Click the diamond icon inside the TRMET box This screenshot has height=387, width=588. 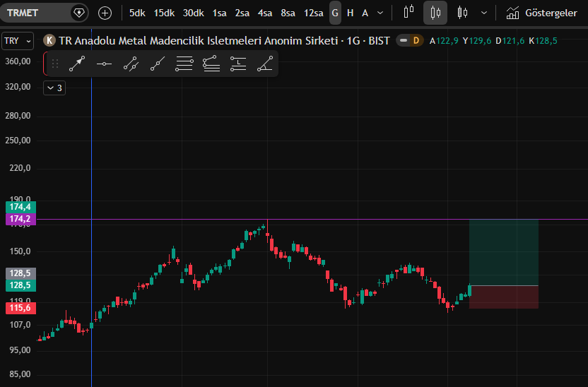[x=78, y=13]
